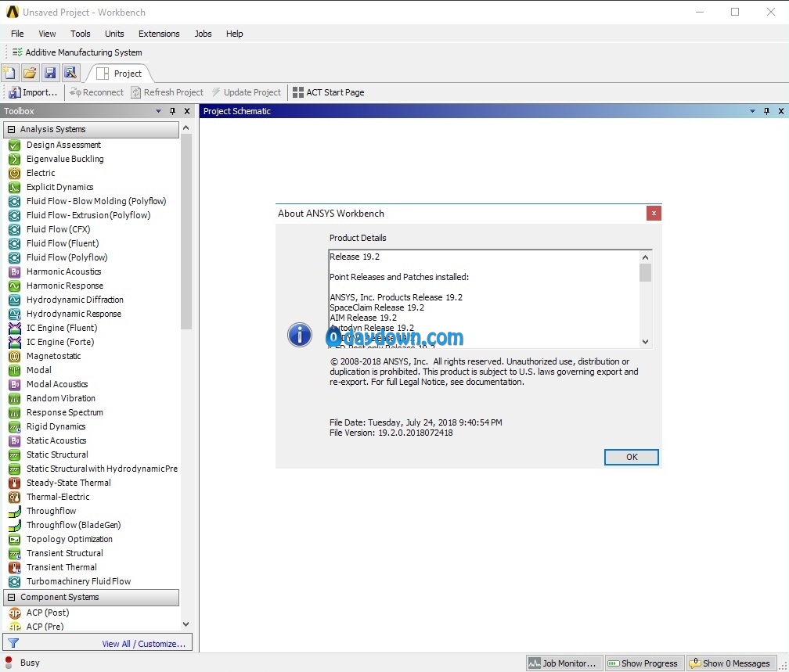
Task: Click the Toolbox scrollbar up arrow
Action: pos(186,128)
